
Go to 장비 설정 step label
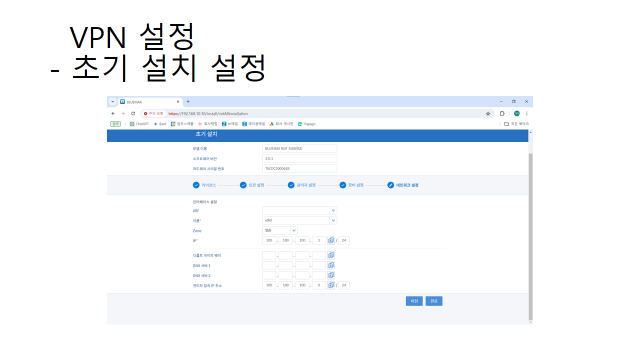(356, 185)
